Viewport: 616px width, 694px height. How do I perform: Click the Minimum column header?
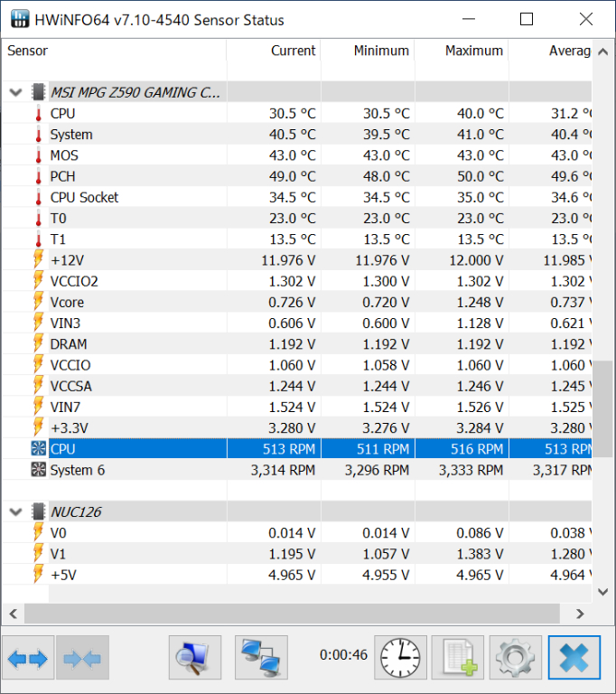pos(368,51)
